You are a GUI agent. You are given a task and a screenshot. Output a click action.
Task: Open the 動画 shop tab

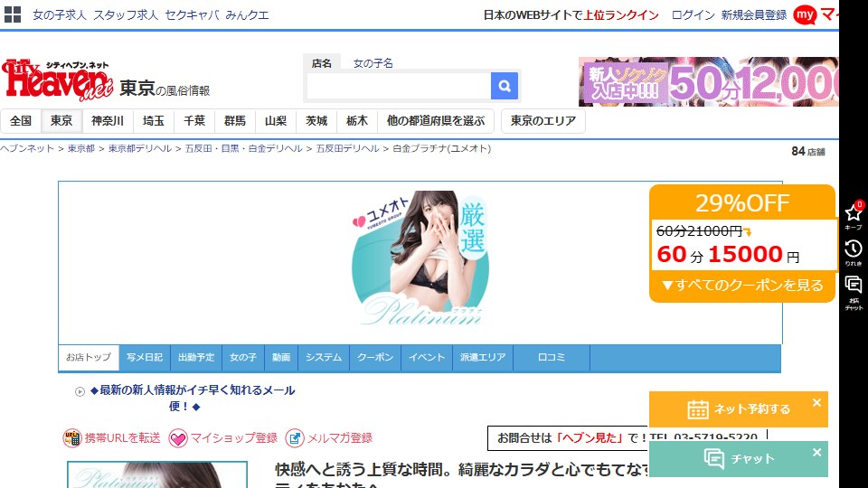pyautogui.click(x=281, y=358)
